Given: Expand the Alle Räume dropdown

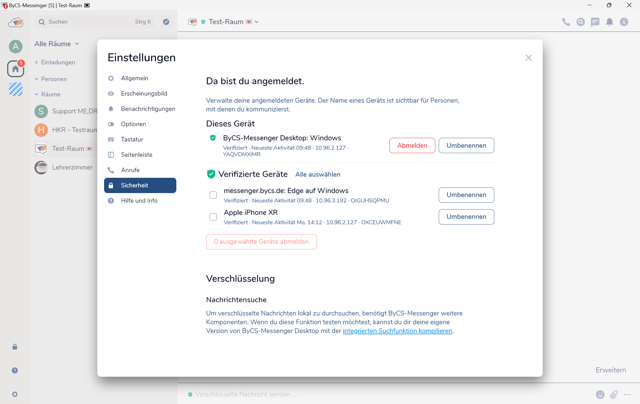Looking at the screenshot, I should [x=56, y=44].
